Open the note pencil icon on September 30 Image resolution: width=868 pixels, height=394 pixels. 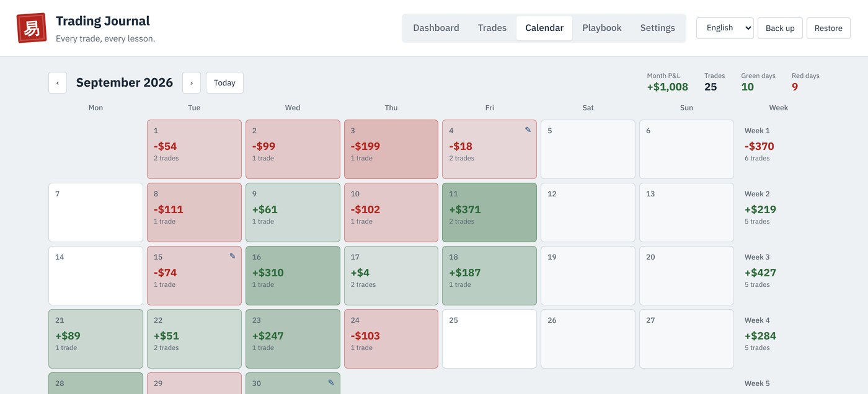[331, 383]
